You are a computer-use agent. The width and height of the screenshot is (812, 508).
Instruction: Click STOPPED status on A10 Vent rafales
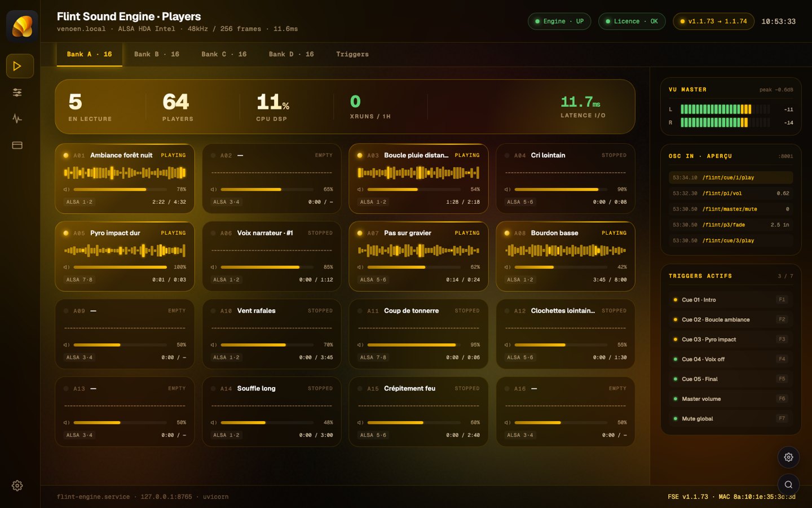[320, 311]
